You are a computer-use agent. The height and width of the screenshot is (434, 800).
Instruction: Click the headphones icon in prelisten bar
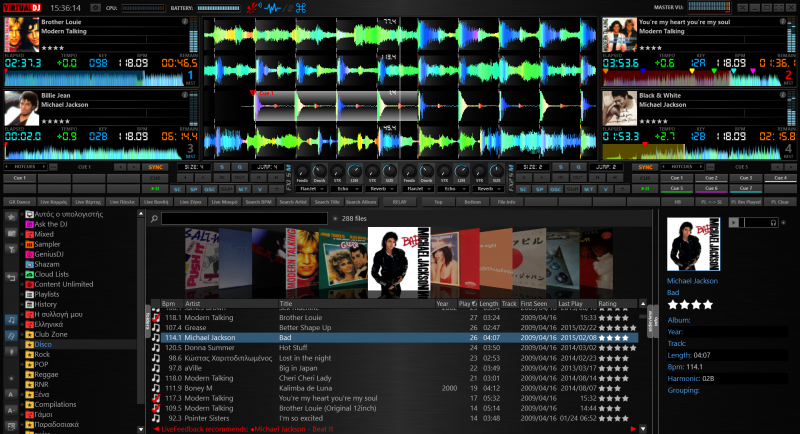pos(773,222)
